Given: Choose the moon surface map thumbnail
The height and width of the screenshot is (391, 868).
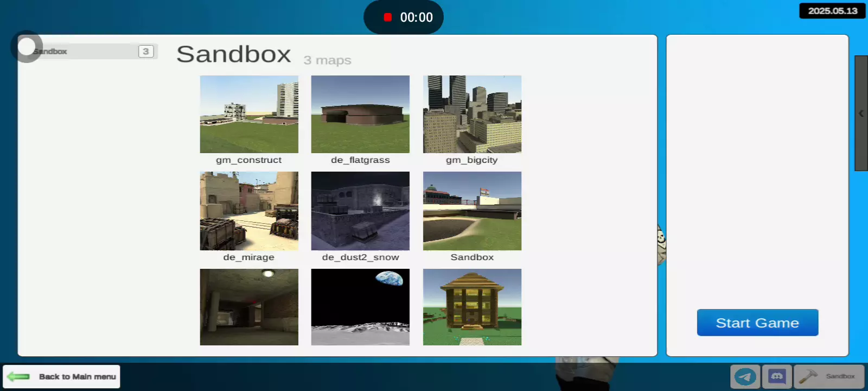Looking at the screenshot, I should tap(360, 307).
